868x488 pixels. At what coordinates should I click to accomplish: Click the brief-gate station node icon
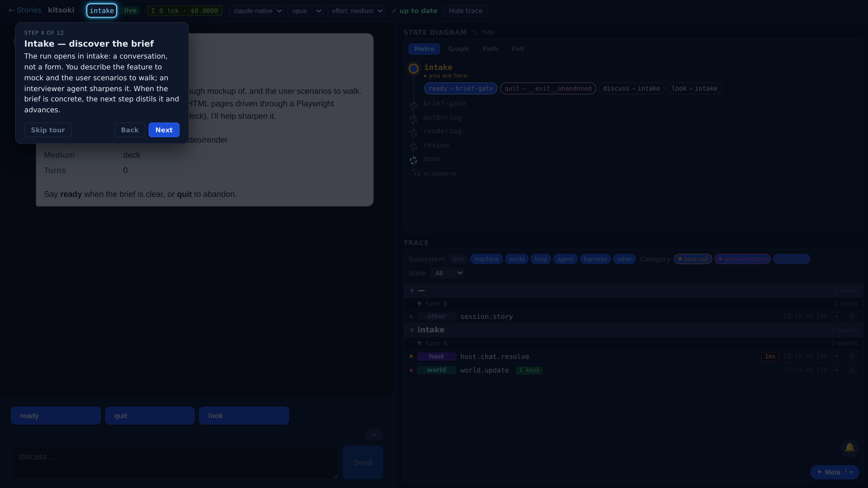(413, 105)
